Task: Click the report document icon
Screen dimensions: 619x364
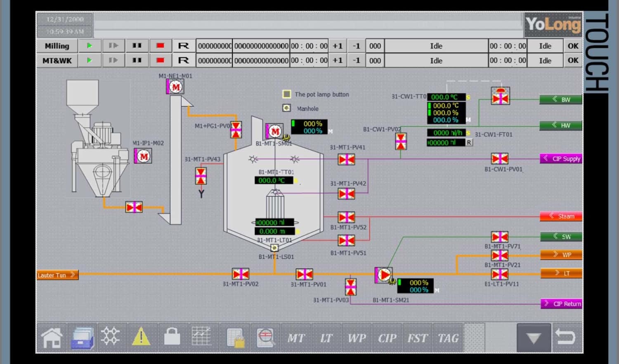Action: [x=234, y=337]
